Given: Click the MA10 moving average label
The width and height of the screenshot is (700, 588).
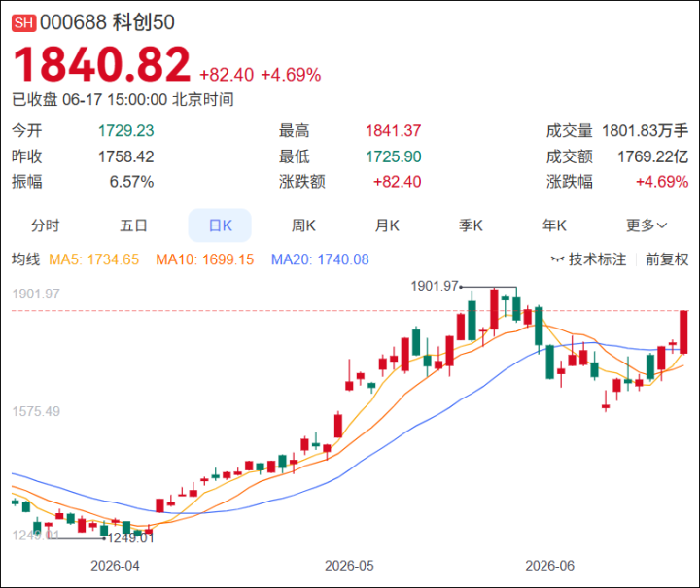Looking at the screenshot, I should click(x=204, y=259).
